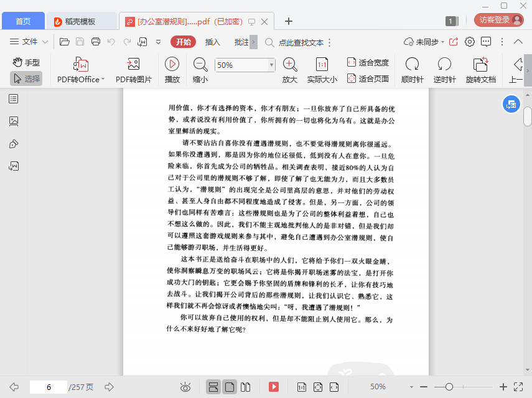Click 访客登录 guest login button
The height and width of the screenshot is (398, 532).
pyautogui.click(x=499, y=20)
